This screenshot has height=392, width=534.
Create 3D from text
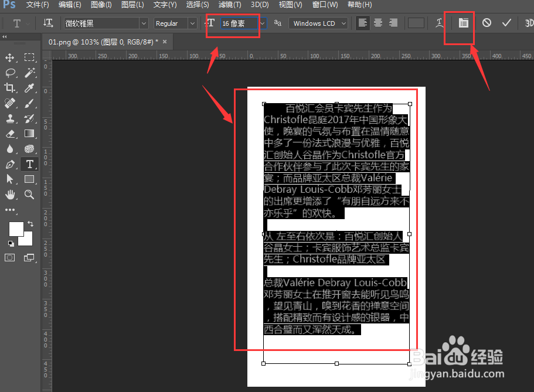[529, 23]
